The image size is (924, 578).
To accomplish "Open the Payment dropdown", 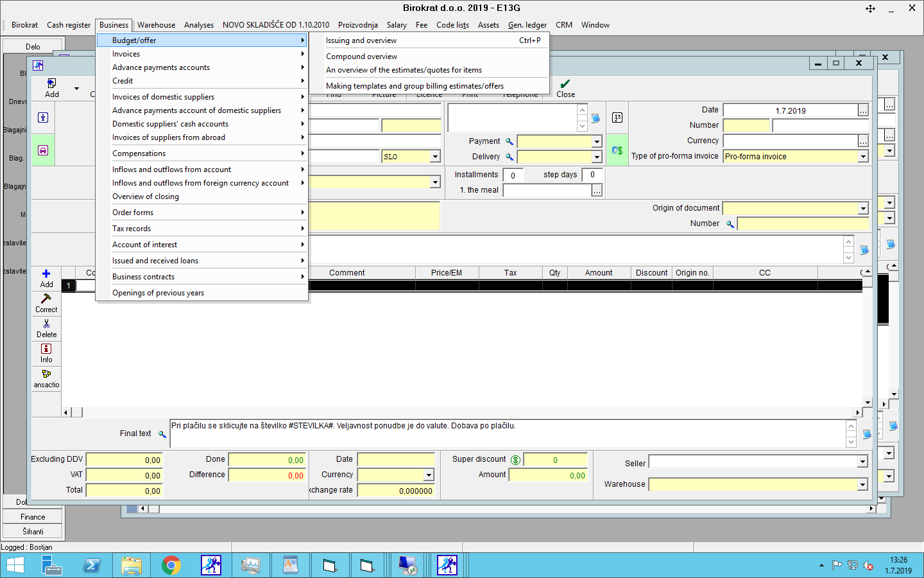I will pyautogui.click(x=597, y=141).
